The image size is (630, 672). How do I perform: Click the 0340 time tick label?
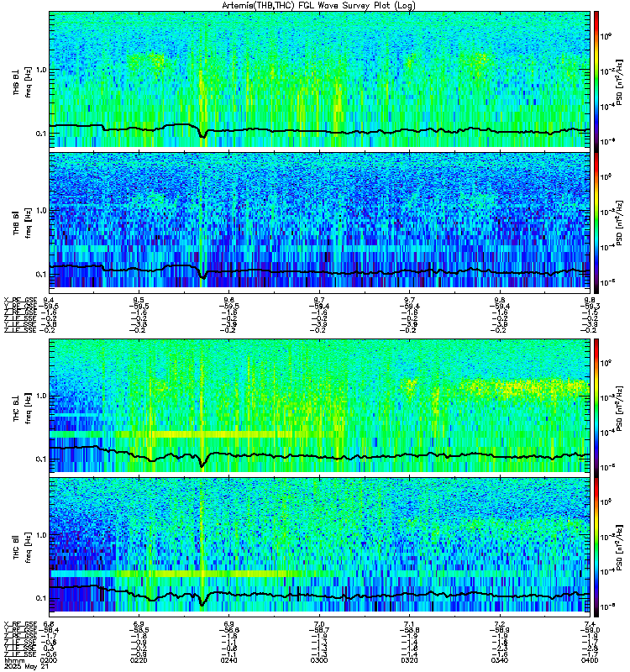point(500,660)
